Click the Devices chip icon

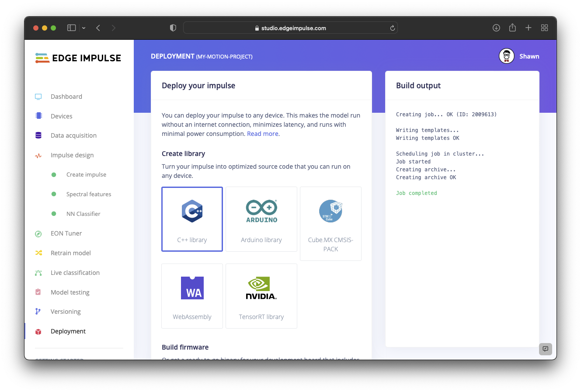[38, 116]
